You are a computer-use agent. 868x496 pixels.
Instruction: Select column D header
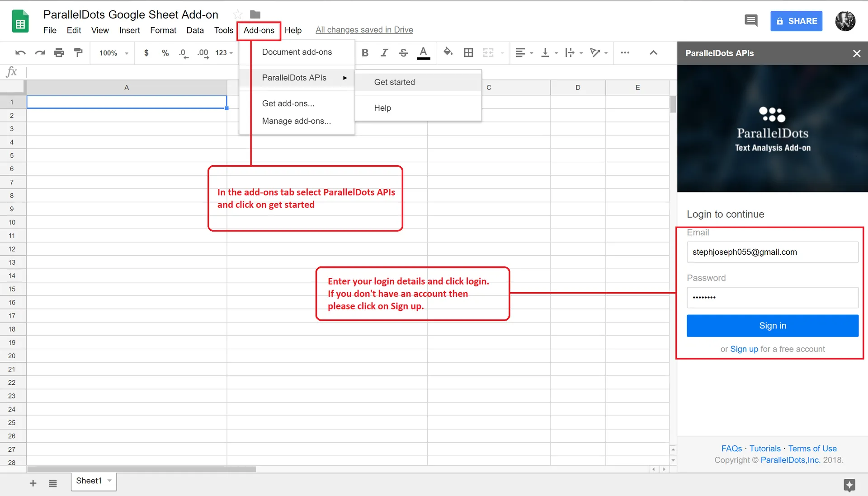pos(578,88)
